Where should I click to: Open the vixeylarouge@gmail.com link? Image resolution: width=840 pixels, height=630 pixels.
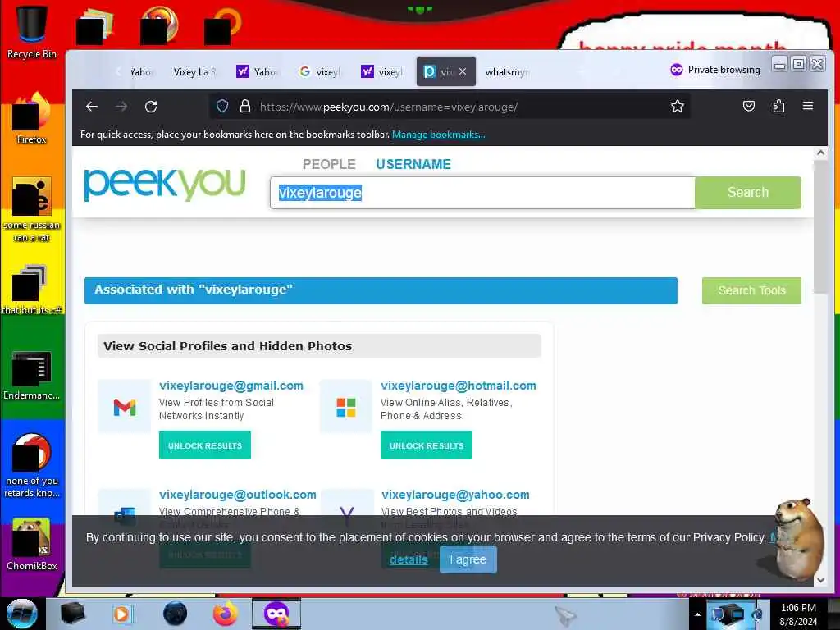click(x=231, y=386)
